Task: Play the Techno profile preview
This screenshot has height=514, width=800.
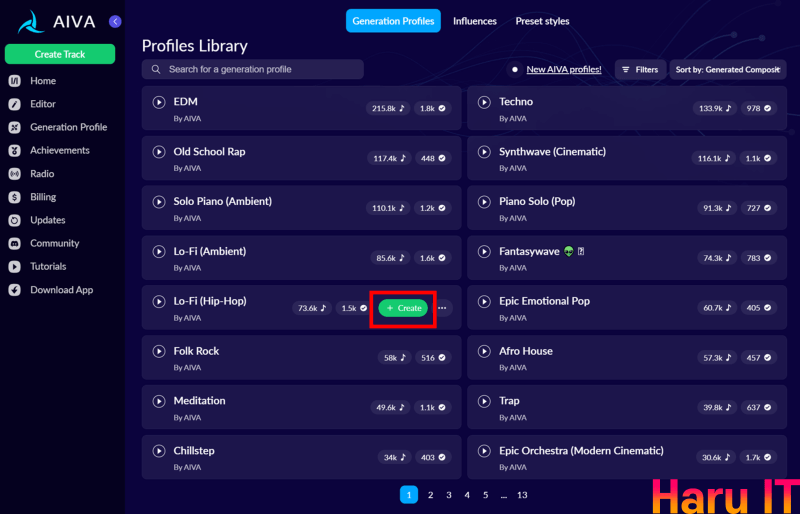Action: [x=484, y=102]
